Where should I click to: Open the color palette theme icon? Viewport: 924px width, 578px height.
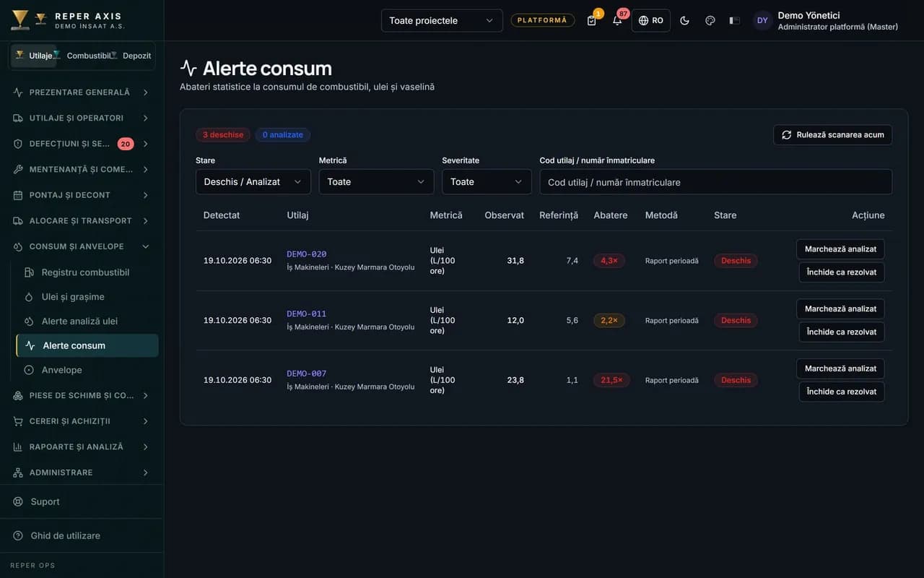click(x=710, y=20)
